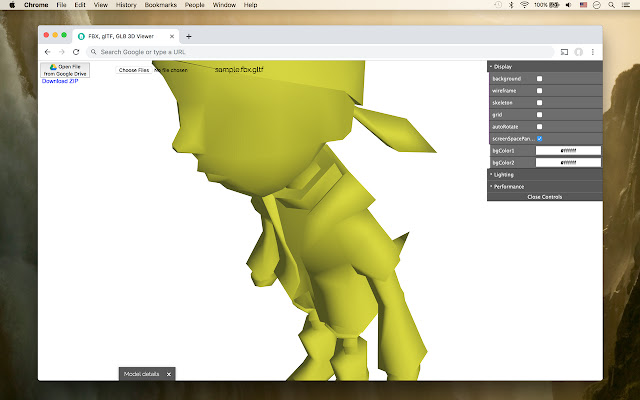This screenshot has width=640, height=400.
Task: Close the 3D Viewer tab
Action: click(x=172, y=36)
